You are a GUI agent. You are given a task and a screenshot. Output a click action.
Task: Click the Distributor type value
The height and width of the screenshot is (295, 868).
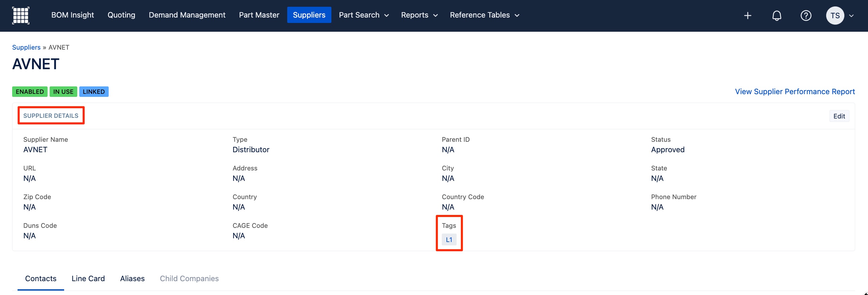coord(251,150)
